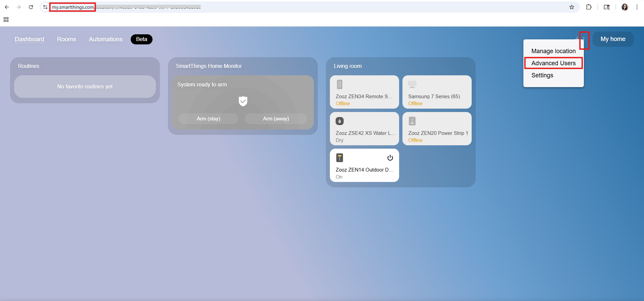
Task: Click the On status under Zooz ZEN14
Action: [x=339, y=177]
